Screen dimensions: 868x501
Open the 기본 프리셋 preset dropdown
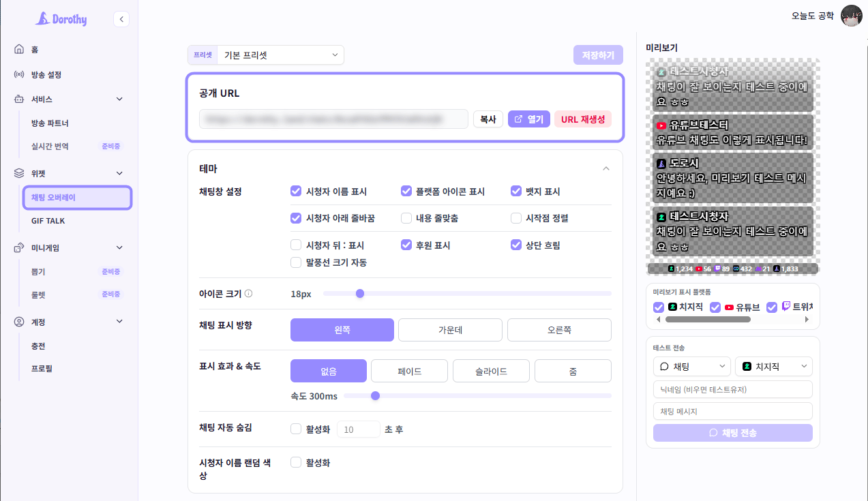280,55
